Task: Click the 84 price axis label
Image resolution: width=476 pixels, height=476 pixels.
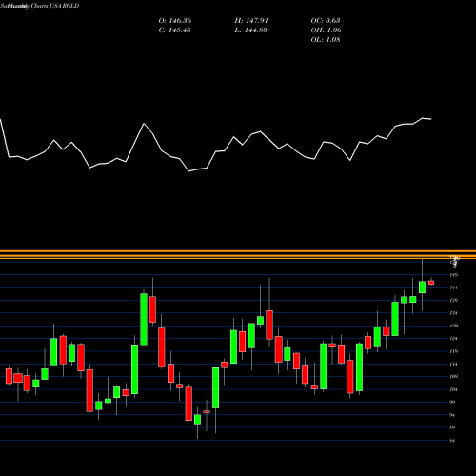Action: pos(453,441)
